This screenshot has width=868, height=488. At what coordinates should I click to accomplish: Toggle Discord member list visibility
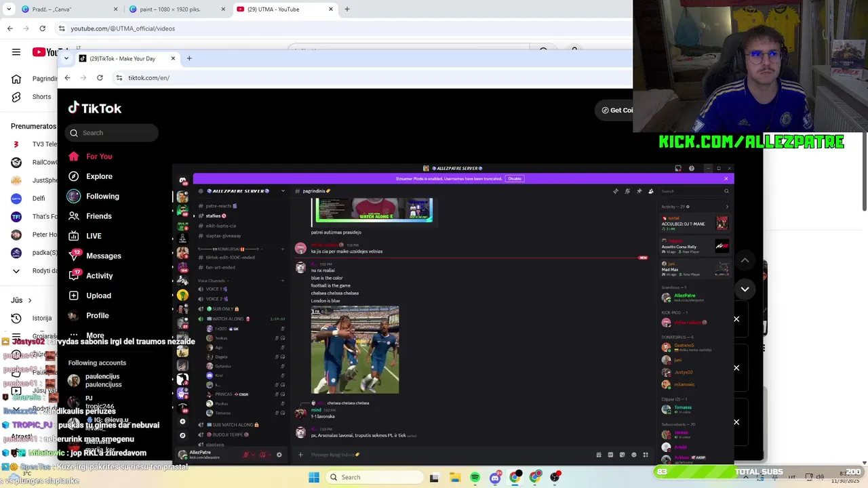tap(651, 191)
